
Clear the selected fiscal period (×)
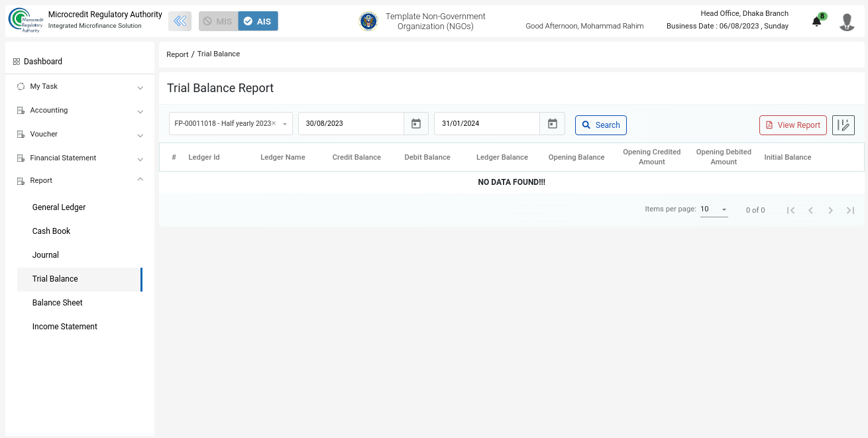point(274,124)
